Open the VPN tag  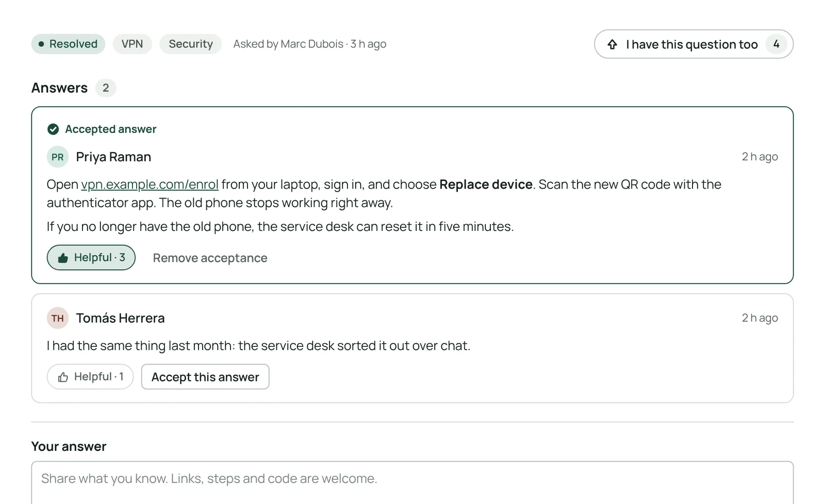[x=132, y=44]
